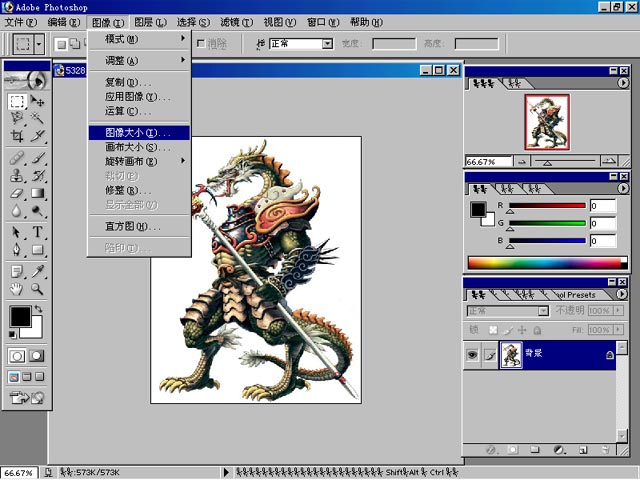
Task: Select the Dodge tool
Action: pos(37,211)
